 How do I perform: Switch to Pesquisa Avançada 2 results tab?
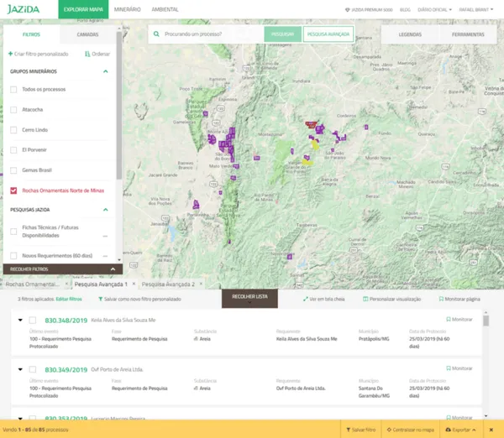coord(168,284)
